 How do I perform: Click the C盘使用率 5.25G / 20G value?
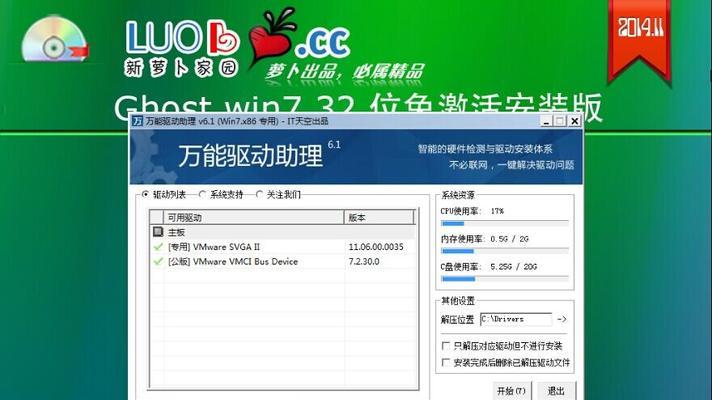click(514, 267)
